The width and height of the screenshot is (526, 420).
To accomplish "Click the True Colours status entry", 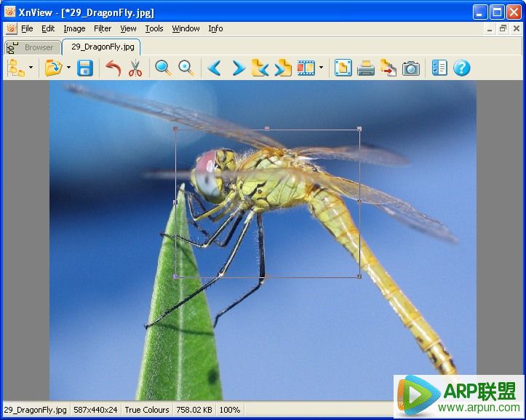I will pos(146,410).
